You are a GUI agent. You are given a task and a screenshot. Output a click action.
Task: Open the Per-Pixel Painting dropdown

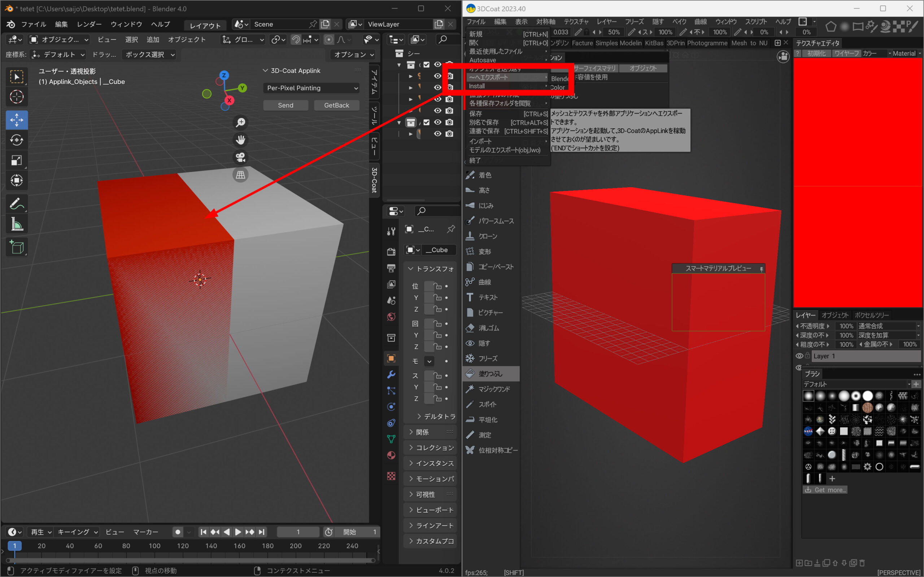311,88
